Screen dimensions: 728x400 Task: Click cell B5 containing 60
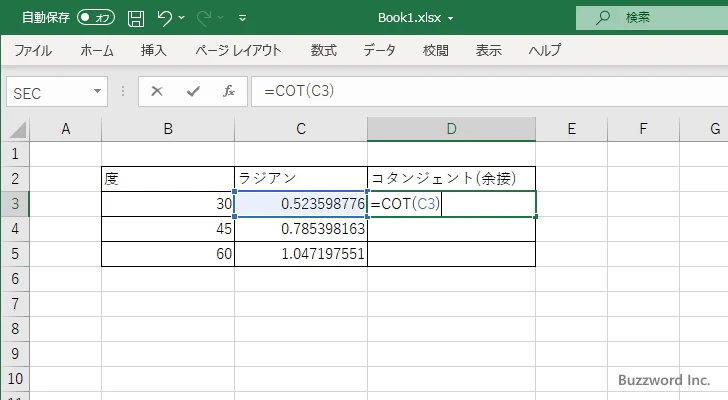pyautogui.click(x=168, y=254)
